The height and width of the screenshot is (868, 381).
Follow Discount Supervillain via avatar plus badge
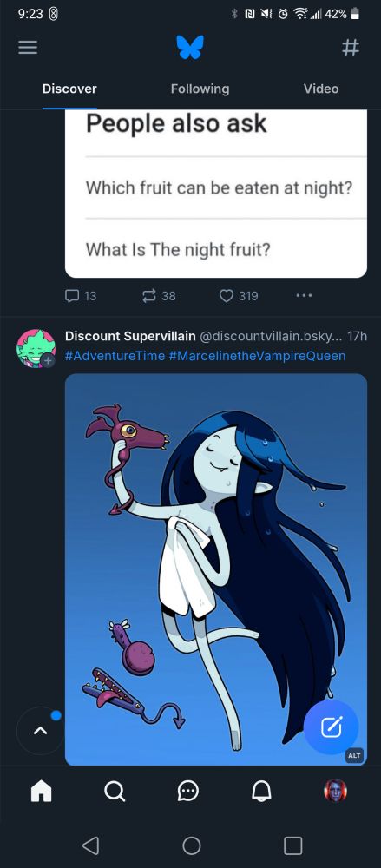49,360
